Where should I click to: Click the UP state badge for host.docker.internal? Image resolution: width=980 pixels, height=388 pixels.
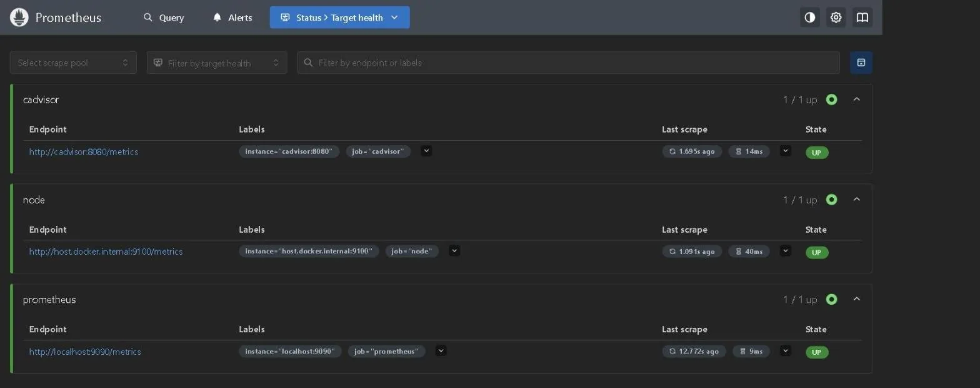pos(817,253)
